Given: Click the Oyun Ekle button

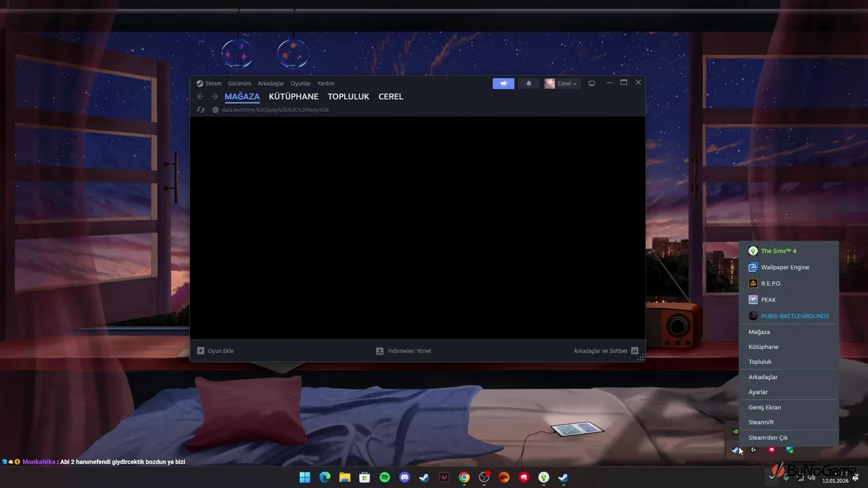Looking at the screenshot, I should tap(215, 350).
